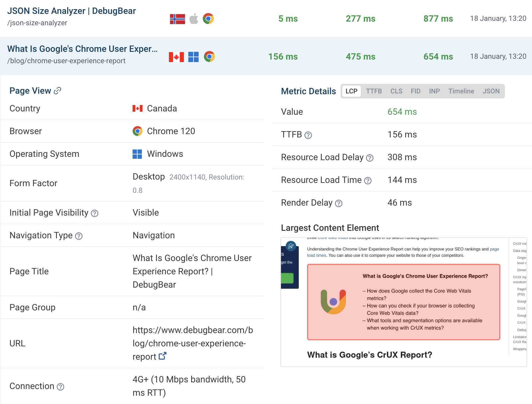Click the Norway flag icon in JSON Size Analyzer row
Viewport: 532px width, 404px height.
point(178,19)
